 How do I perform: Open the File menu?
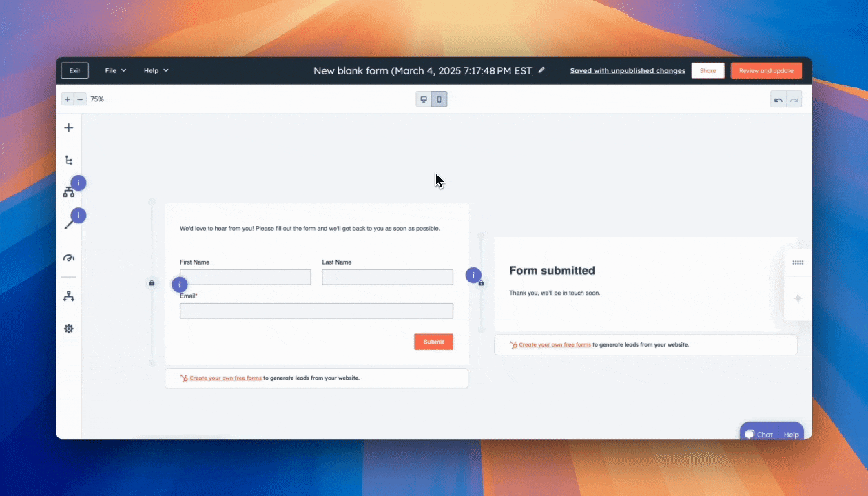coord(114,70)
